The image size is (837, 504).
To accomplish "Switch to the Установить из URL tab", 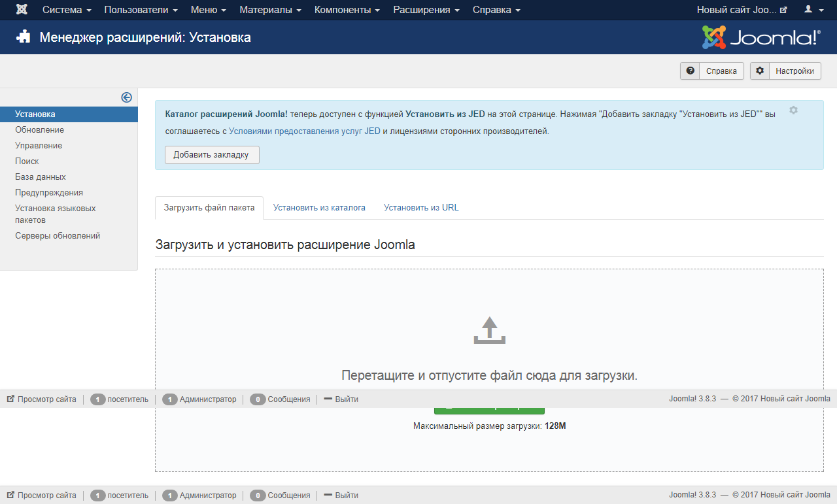I will 421,208.
